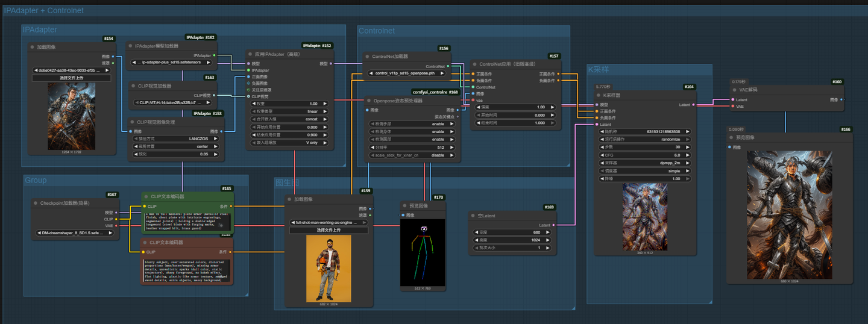Collapse the ControlNet加载器 node via its title dot
Screen dimensions: 868x324
click(x=367, y=57)
